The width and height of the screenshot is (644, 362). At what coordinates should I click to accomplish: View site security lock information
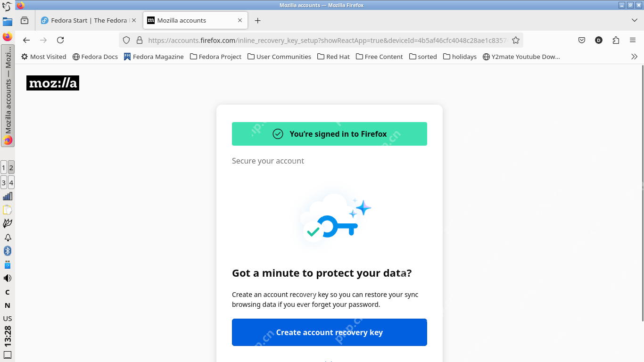click(x=139, y=40)
